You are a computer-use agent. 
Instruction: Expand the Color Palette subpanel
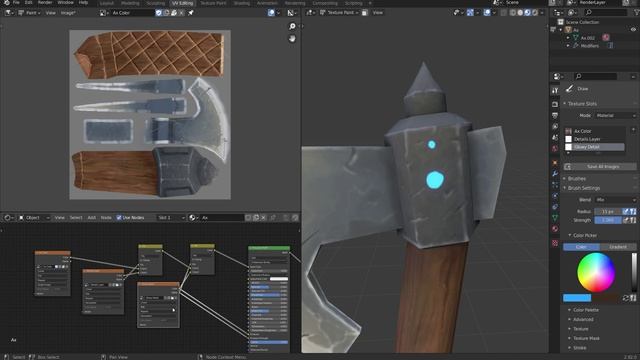tap(570, 310)
